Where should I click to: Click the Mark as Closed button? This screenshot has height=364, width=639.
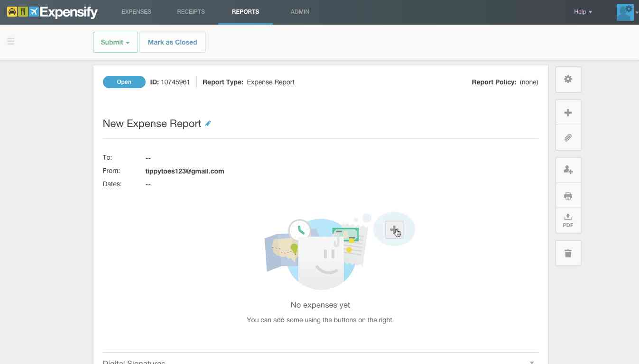click(x=172, y=42)
